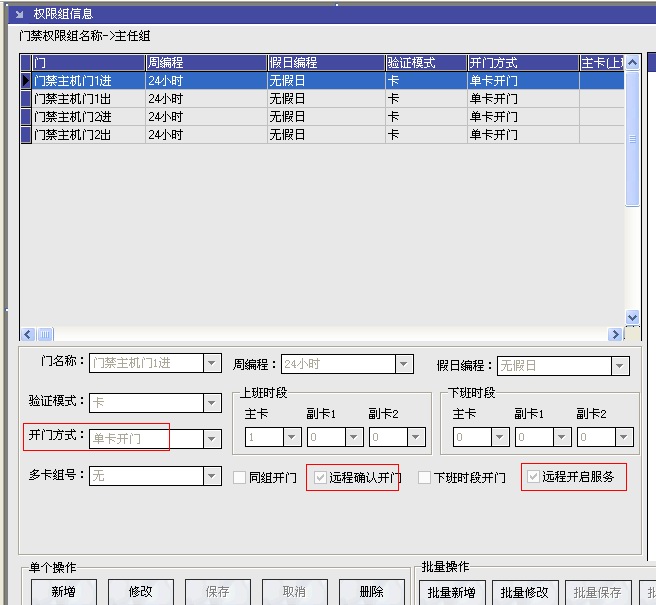Click the 验证模式 column header
This screenshot has height=605, width=656.
pos(425,63)
